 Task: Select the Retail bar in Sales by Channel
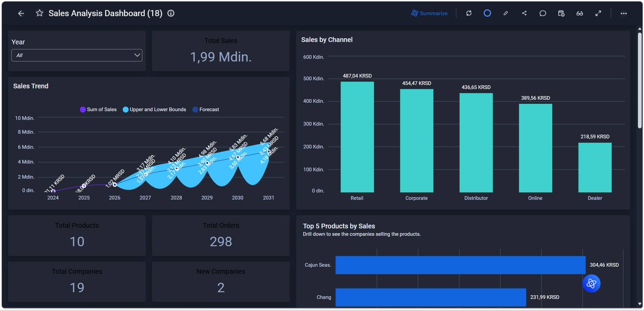click(357, 137)
